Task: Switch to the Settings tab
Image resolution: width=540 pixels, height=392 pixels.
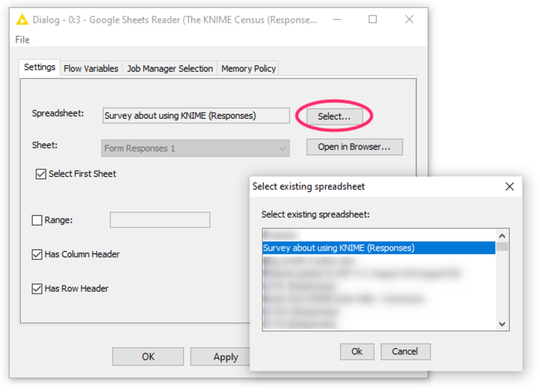Action: coord(39,67)
